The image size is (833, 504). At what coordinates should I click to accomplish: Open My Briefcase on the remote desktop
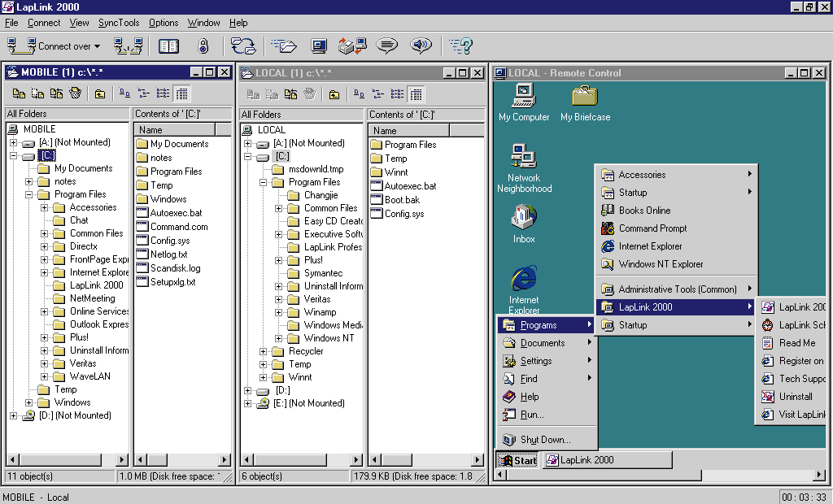(586, 103)
